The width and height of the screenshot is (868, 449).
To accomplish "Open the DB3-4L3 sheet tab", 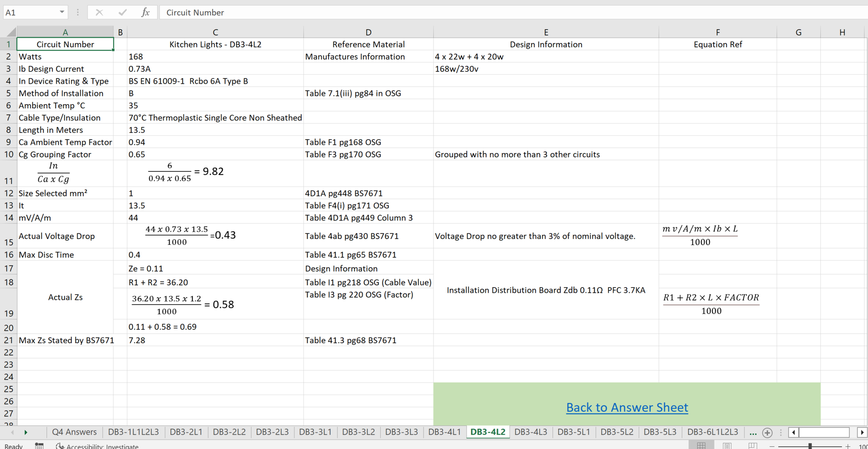I will pyautogui.click(x=531, y=432).
